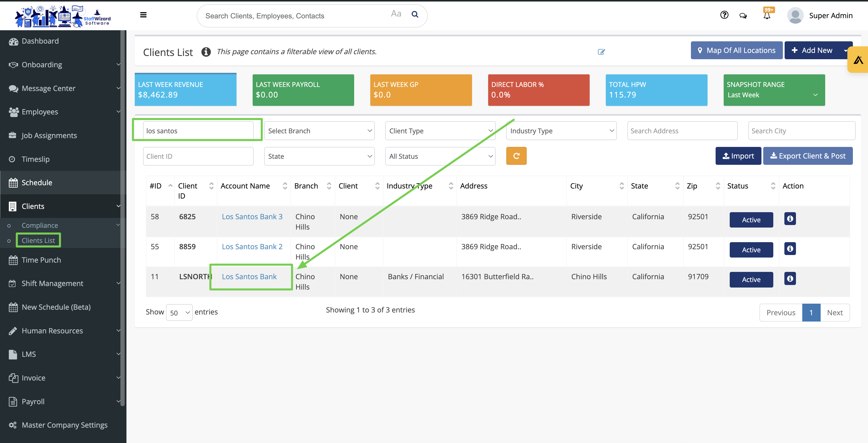Click the Import button
Screen dimensions: 868x443
pos(738,156)
